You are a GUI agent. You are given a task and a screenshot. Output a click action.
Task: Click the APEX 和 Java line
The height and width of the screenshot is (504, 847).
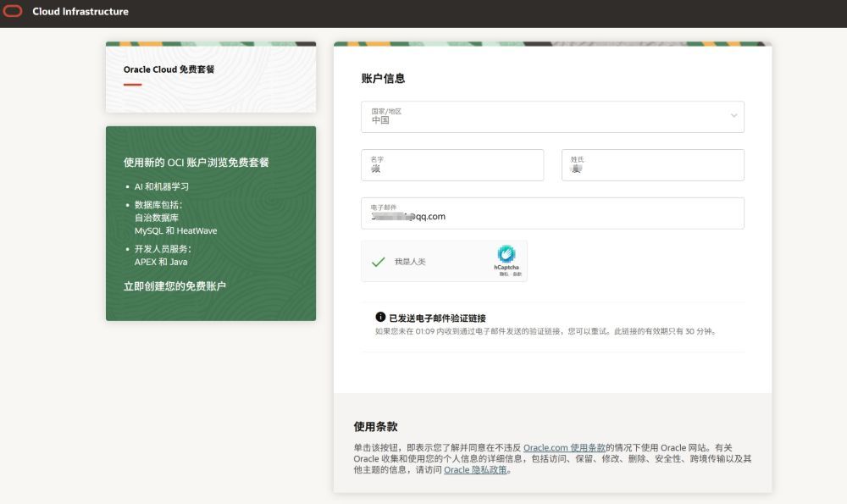coord(161,262)
